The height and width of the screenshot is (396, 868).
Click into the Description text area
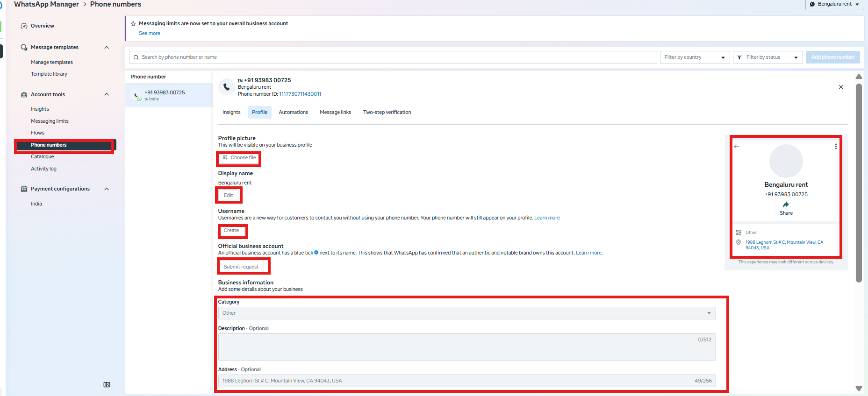(466, 347)
